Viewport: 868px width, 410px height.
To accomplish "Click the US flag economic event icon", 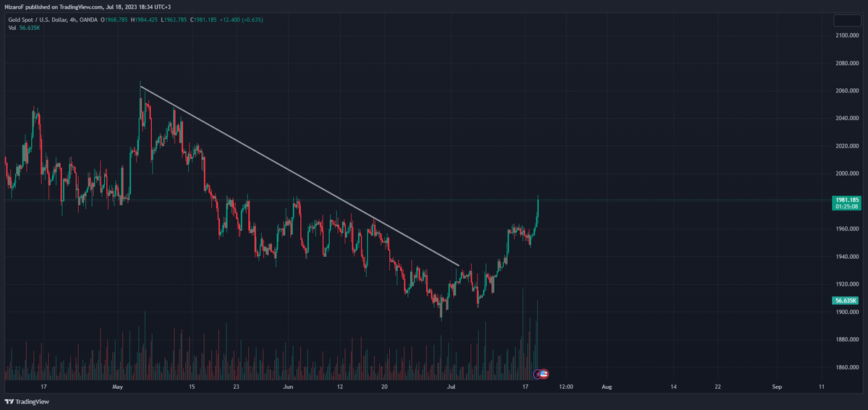I will [544, 374].
